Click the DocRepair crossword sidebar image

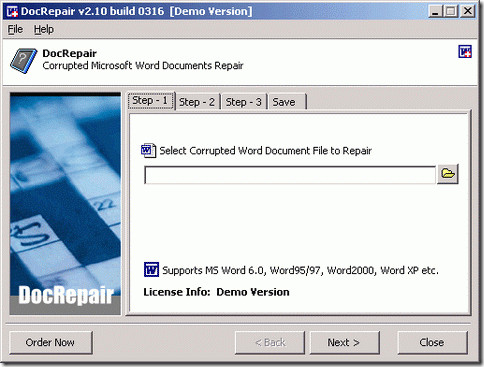65,203
